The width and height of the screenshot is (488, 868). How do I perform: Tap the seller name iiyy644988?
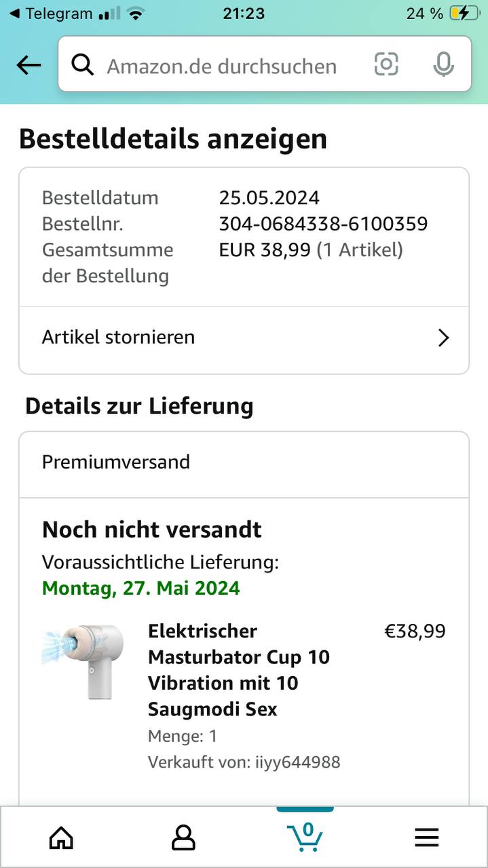point(297,762)
